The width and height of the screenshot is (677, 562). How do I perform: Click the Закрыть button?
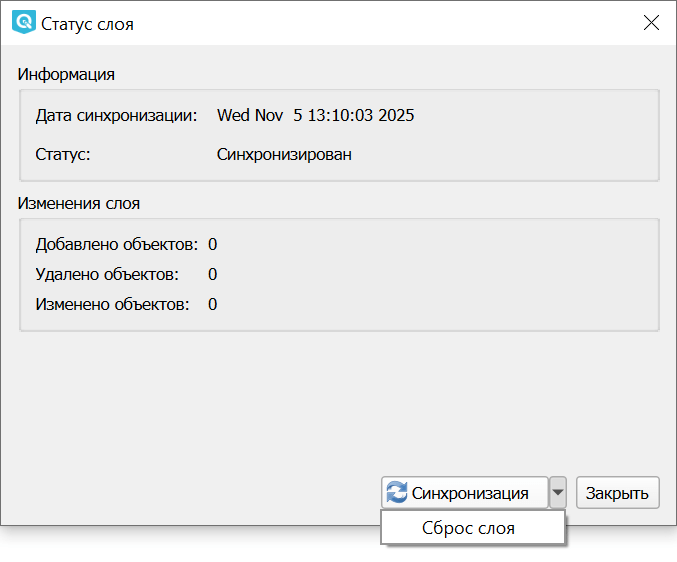pos(617,492)
